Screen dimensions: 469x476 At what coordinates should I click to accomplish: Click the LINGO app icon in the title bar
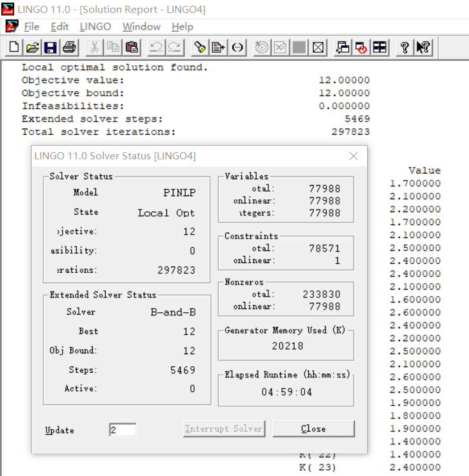[x=8, y=9]
